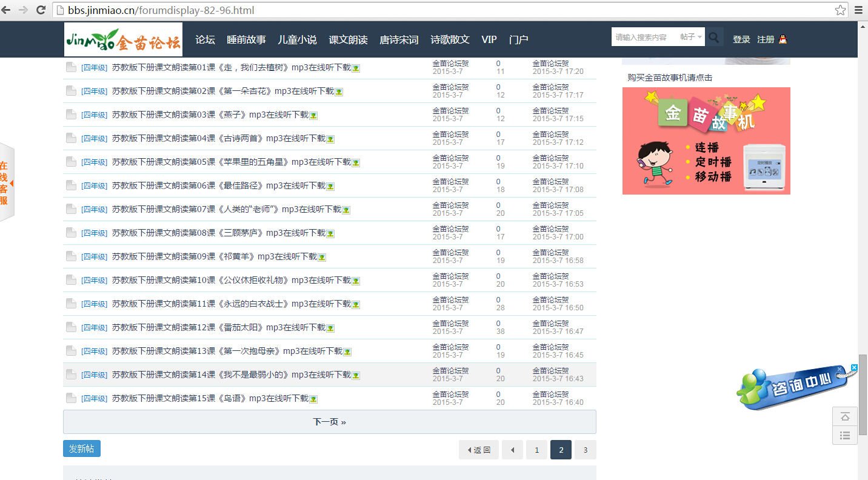Click the 发新帖 button
The height and width of the screenshot is (480, 868).
[x=81, y=448]
